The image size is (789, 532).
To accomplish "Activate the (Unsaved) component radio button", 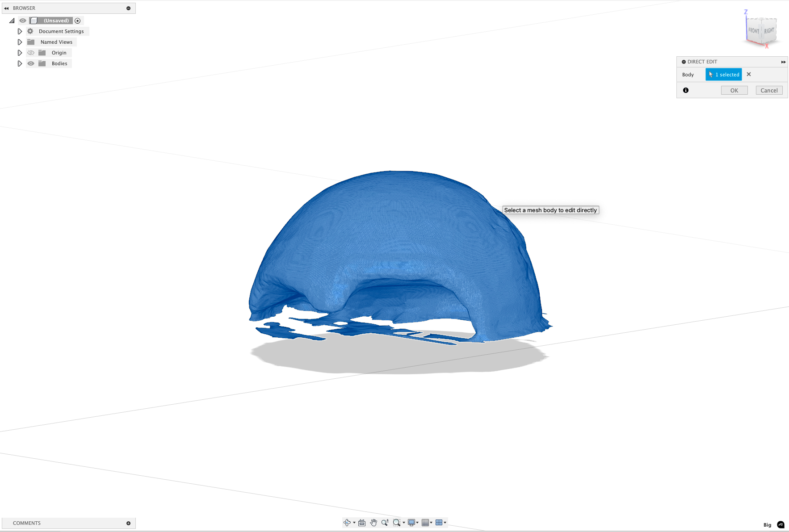I will point(78,21).
